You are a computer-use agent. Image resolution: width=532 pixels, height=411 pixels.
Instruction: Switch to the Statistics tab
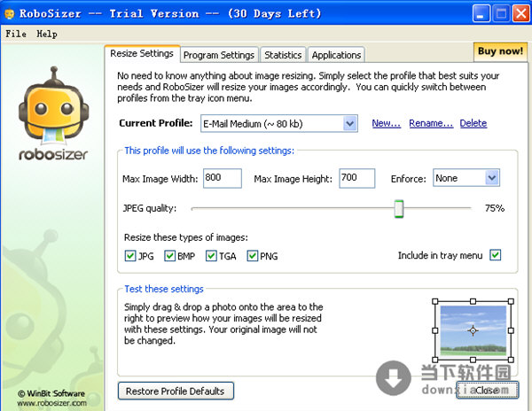pyautogui.click(x=283, y=55)
